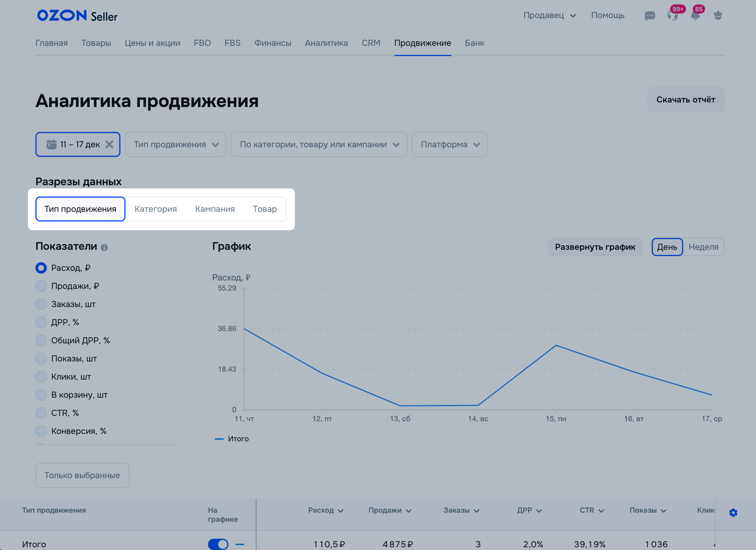The width and height of the screenshot is (756, 550).
Task: Open the support headset icon
Action: 672,16
